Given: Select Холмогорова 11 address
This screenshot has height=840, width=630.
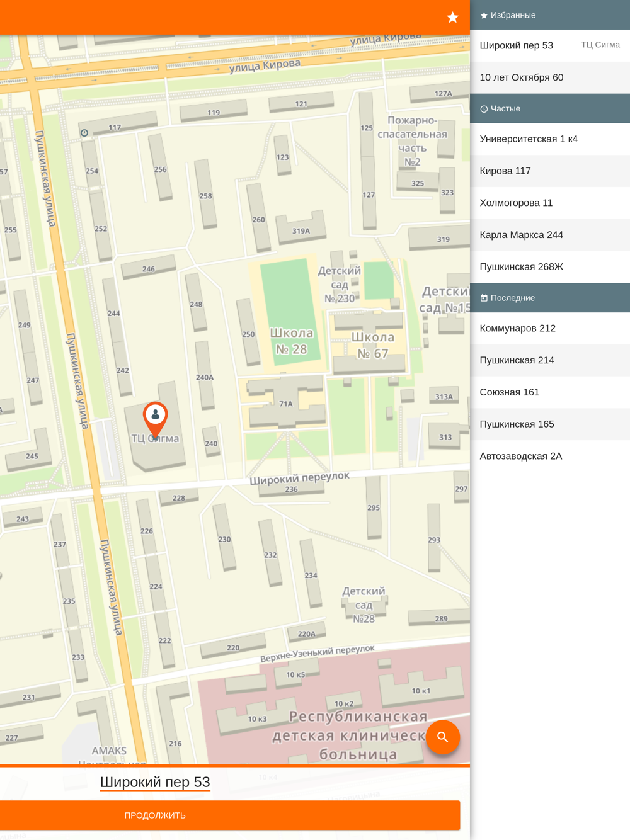Looking at the screenshot, I should click(x=549, y=203).
